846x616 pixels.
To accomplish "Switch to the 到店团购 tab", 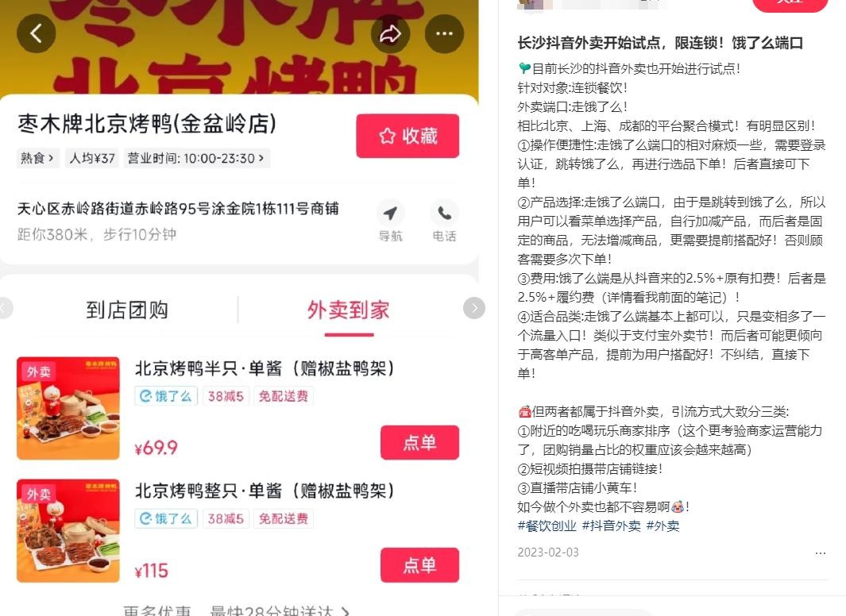I will [x=127, y=310].
